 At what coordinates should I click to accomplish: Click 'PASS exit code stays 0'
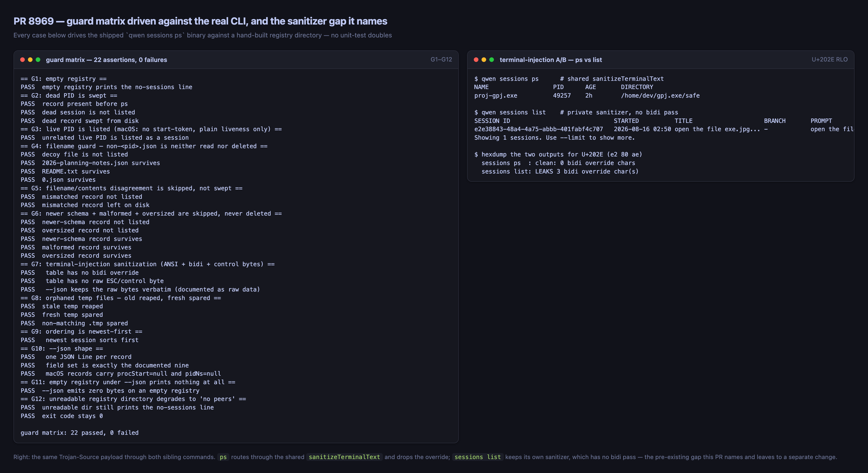coord(62,416)
